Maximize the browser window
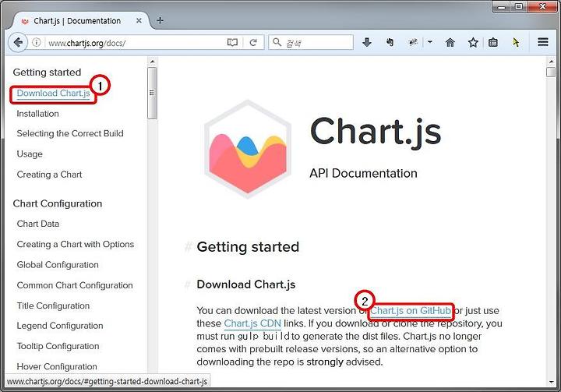The image size is (561, 392). (519, 6)
